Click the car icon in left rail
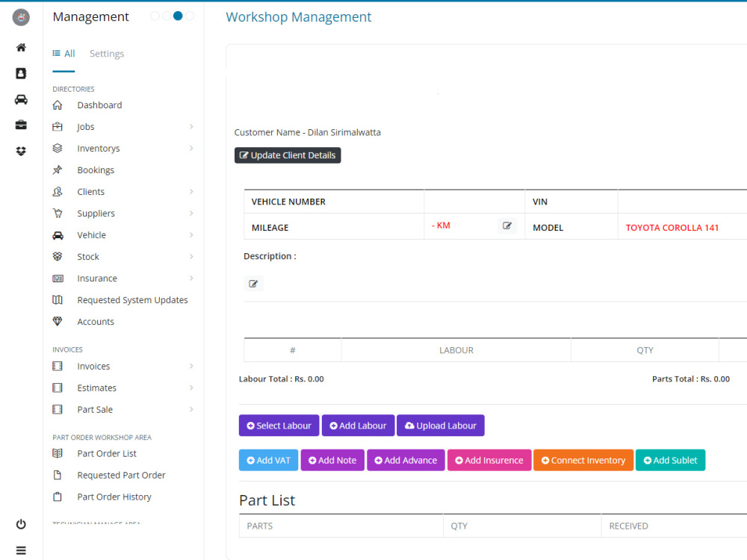 [x=21, y=99]
